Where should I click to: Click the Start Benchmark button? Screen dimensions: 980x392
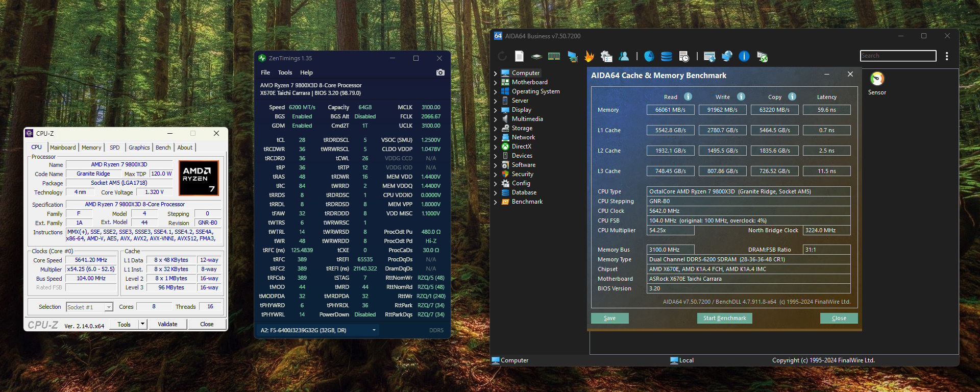pyautogui.click(x=724, y=318)
